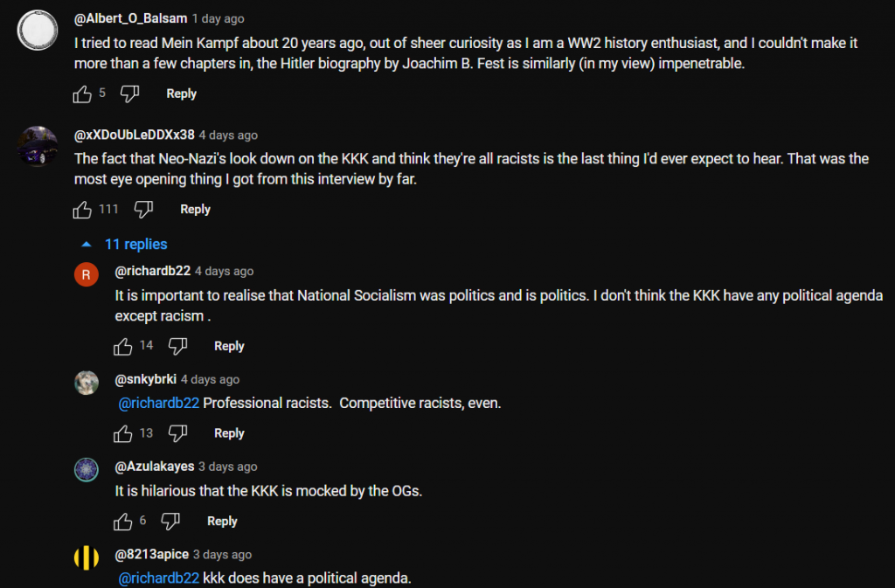Reply to Albert_O_Balsam's comment
Viewport: 895px width, 588px height.
point(182,93)
